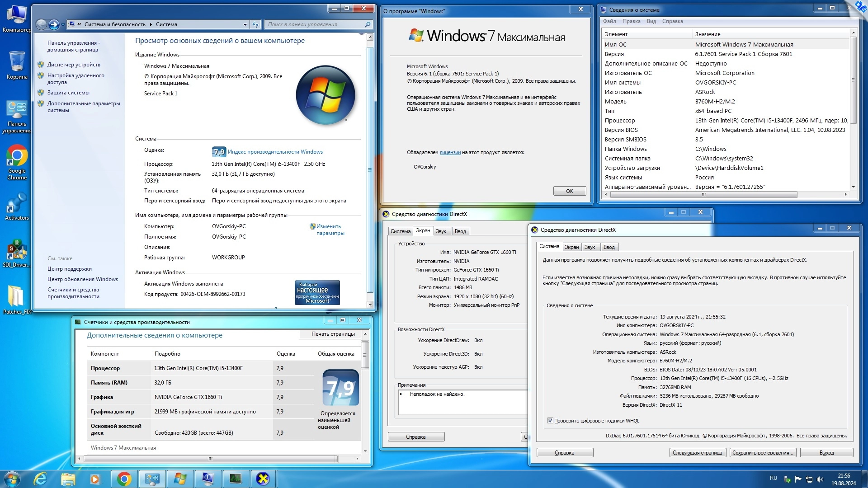Viewport: 868px width, 488px height.
Task: Switch to the Ввод tab in front DirectX window
Action: (609, 247)
